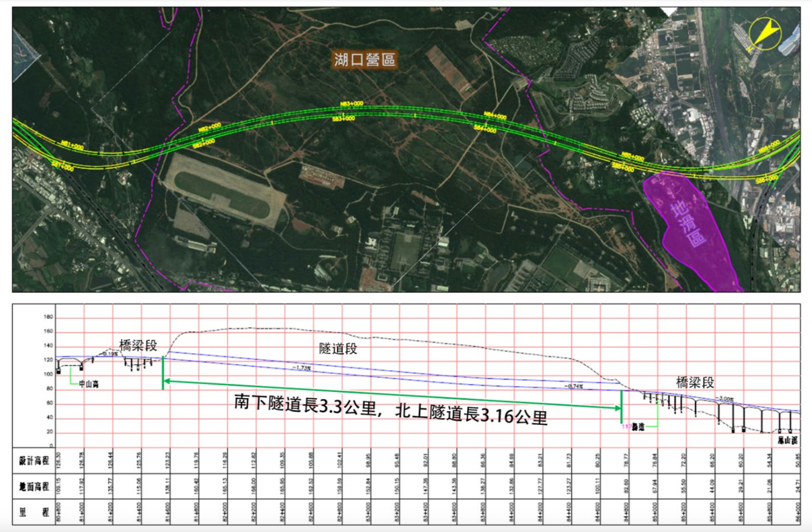Click ground elevation value 147.38
Screen dimensions: 812x532
coord(425,486)
